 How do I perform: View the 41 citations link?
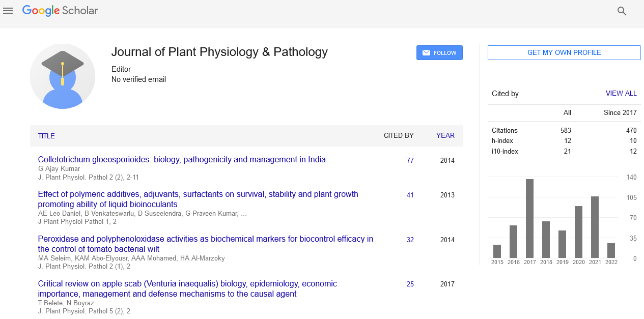tap(410, 195)
